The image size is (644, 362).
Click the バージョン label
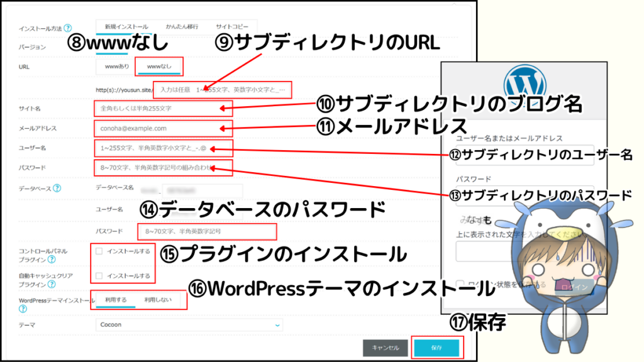point(32,47)
